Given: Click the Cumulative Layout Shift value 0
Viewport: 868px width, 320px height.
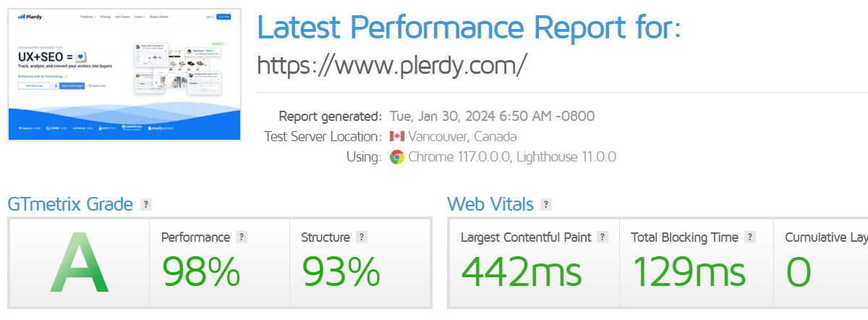Looking at the screenshot, I should click(799, 272).
